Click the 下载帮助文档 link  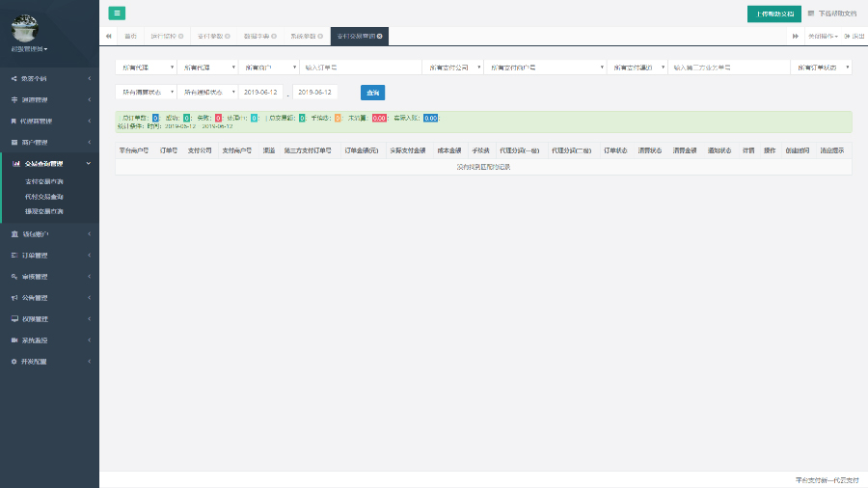click(x=837, y=14)
